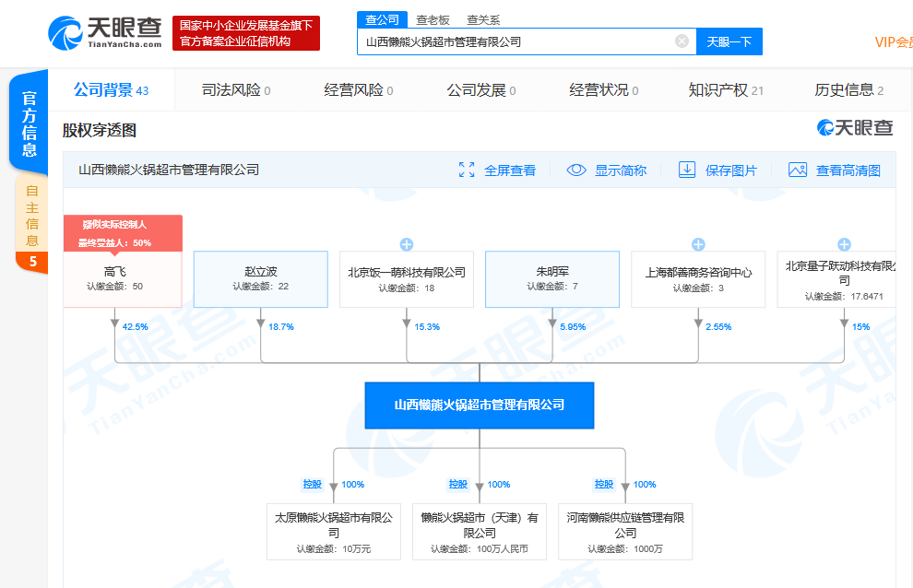Click 认缴金额：10万元 text

pyautogui.click(x=334, y=549)
